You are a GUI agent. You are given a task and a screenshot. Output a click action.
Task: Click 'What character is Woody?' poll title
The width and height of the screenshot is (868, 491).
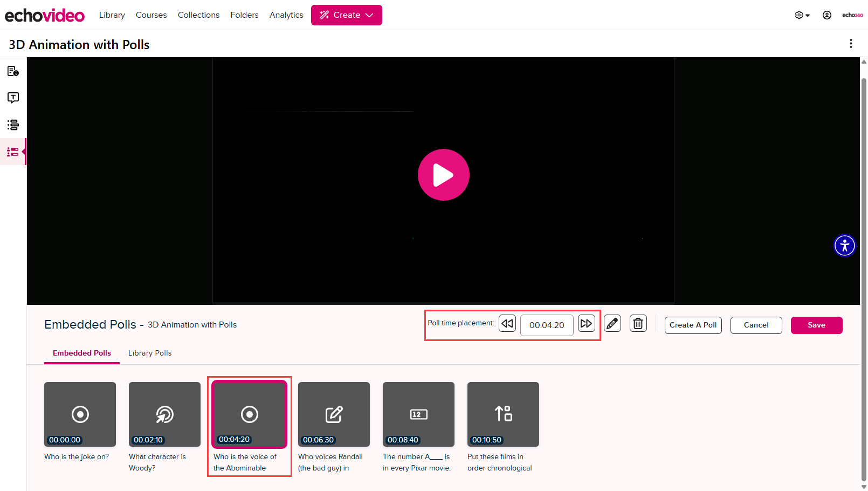tap(157, 462)
